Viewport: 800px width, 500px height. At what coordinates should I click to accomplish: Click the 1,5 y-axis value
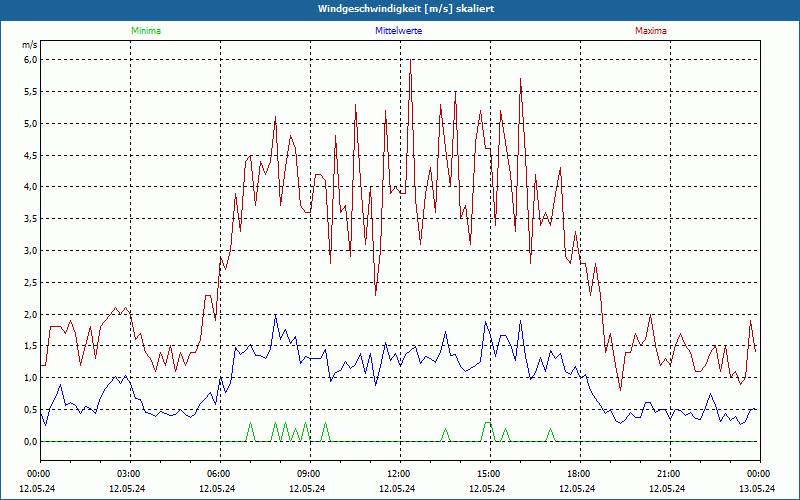(31, 346)
